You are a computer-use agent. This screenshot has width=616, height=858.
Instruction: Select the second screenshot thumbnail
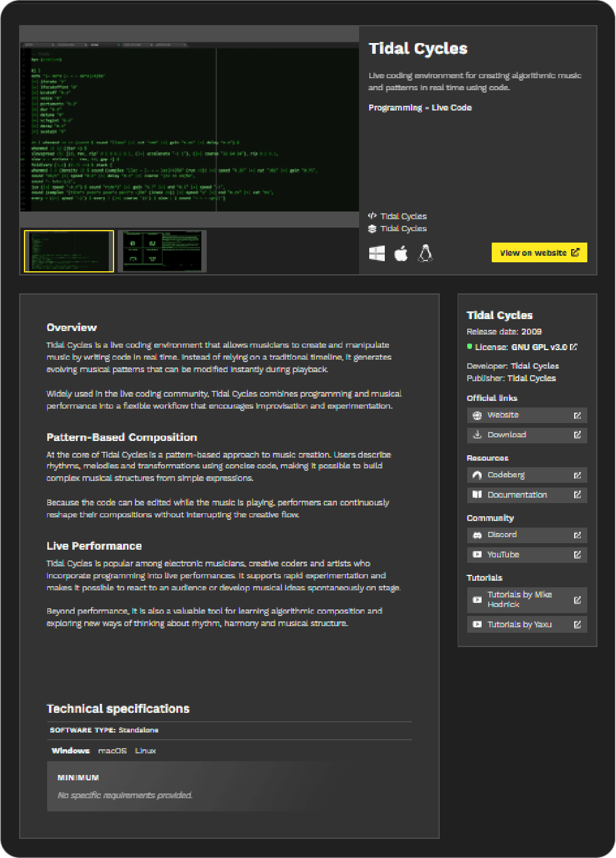(162, 251)
